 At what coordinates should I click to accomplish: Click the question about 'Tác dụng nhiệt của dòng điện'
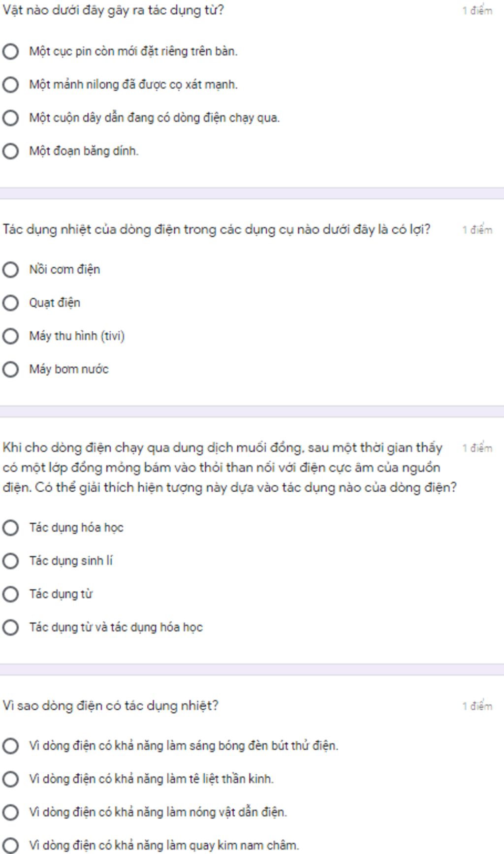tap(217, 229)
